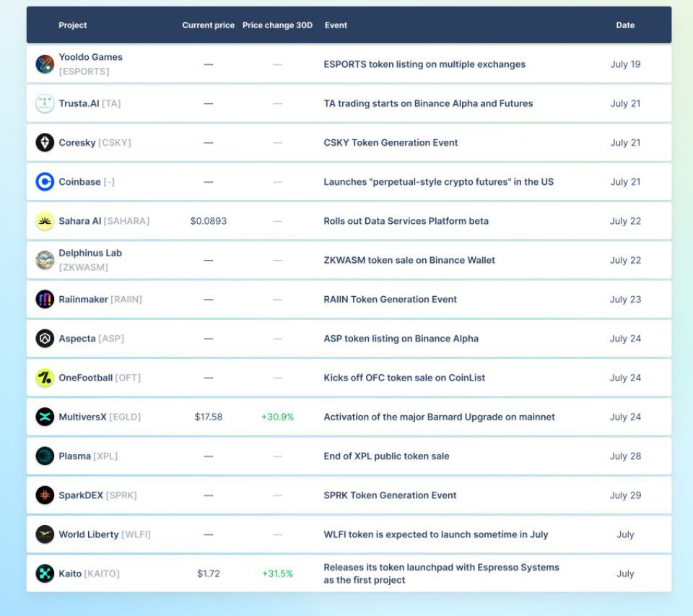Click the perpetual-style crypto futures event

tap(438, 182)
